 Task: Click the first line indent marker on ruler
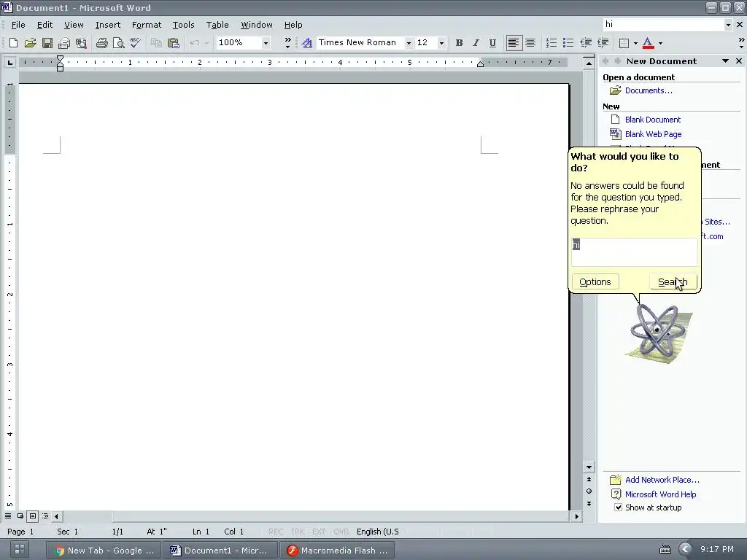pyautogui.click(x=60, y=59)
